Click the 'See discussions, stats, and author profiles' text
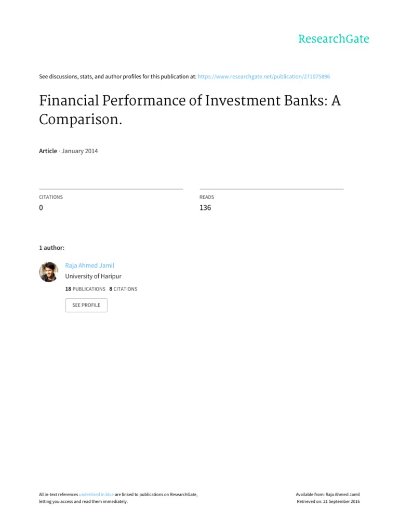The width and height of the screenshot is (399, 532). tap(117, 77)
